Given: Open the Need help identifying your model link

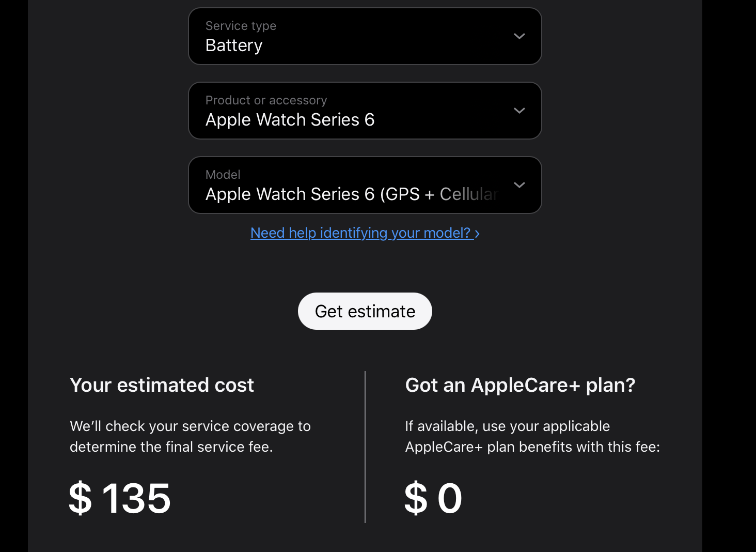Looking at the screenshot, I should click(361, 233).
